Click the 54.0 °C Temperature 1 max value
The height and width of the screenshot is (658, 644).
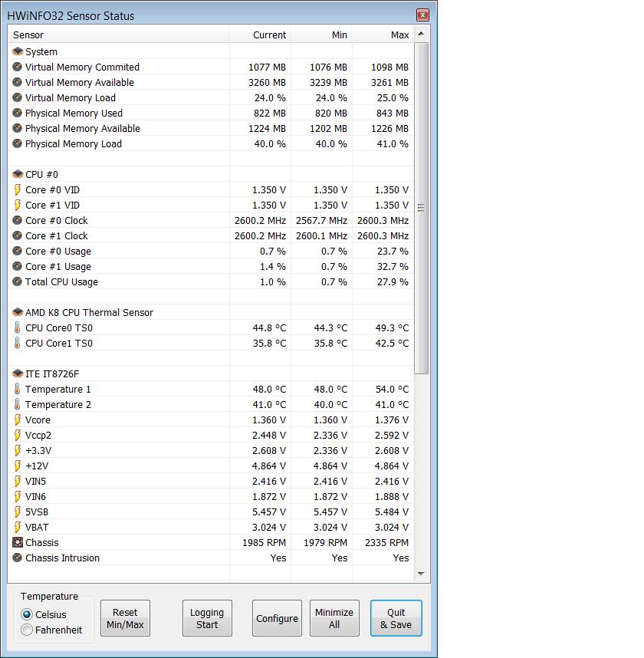click(392, 389)
